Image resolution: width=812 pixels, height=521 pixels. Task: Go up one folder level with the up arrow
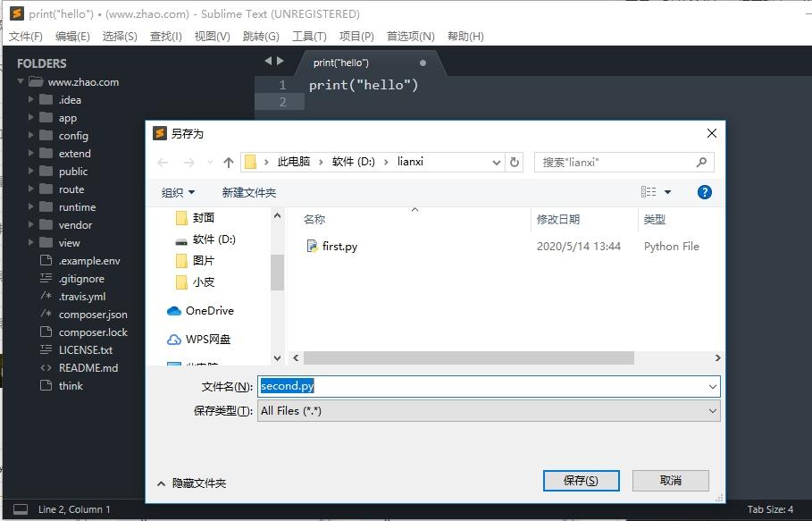[229, 163]
